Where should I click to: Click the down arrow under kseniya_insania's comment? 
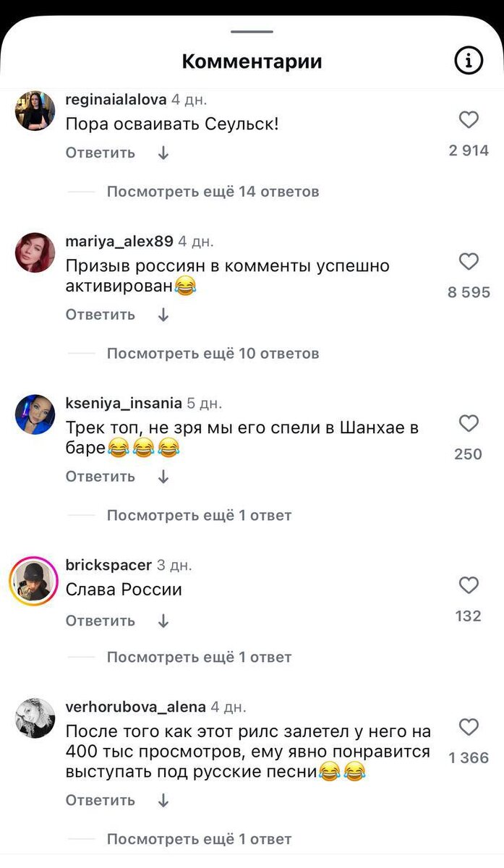click(163, 477)
